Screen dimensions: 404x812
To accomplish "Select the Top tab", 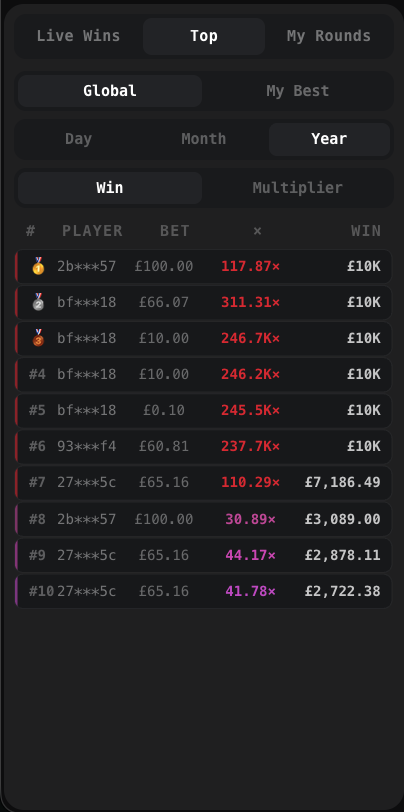I will pyautogui.click(x=204, y=36).
